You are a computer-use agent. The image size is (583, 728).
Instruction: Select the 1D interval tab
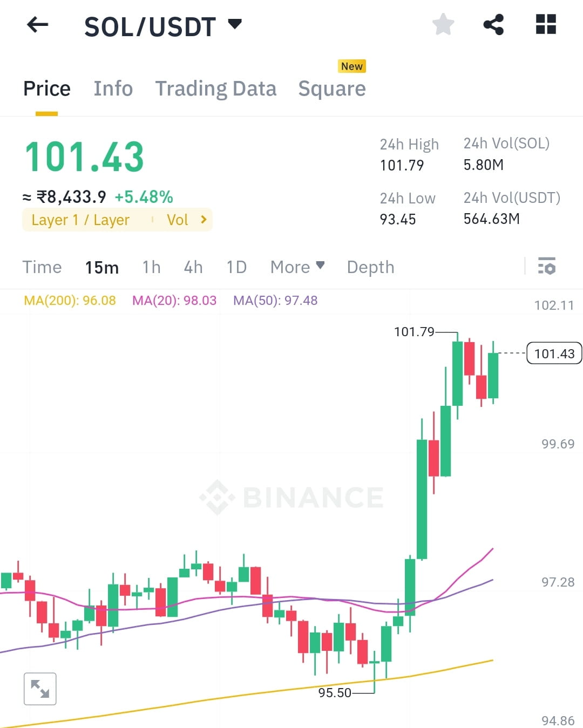(x=235, y=267)
